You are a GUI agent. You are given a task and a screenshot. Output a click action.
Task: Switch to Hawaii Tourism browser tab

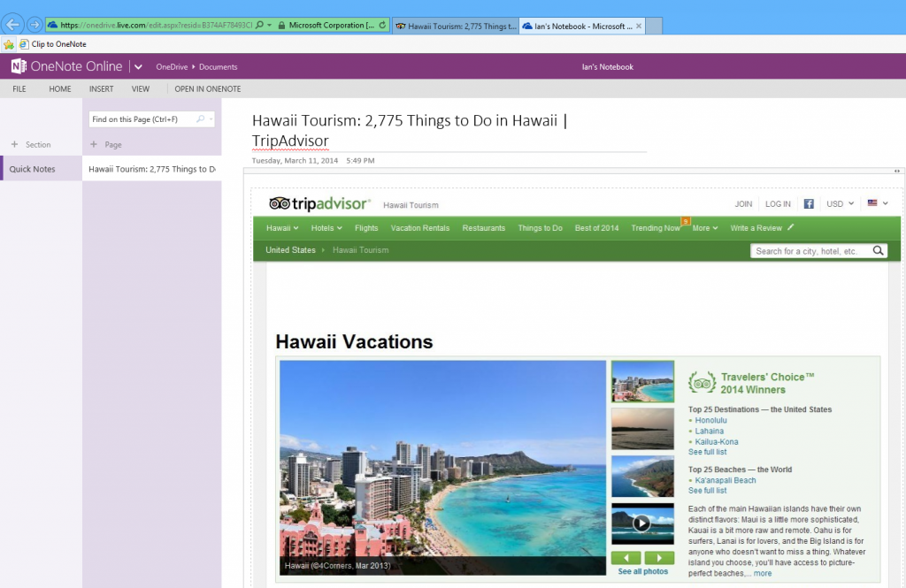pos(455,26)
